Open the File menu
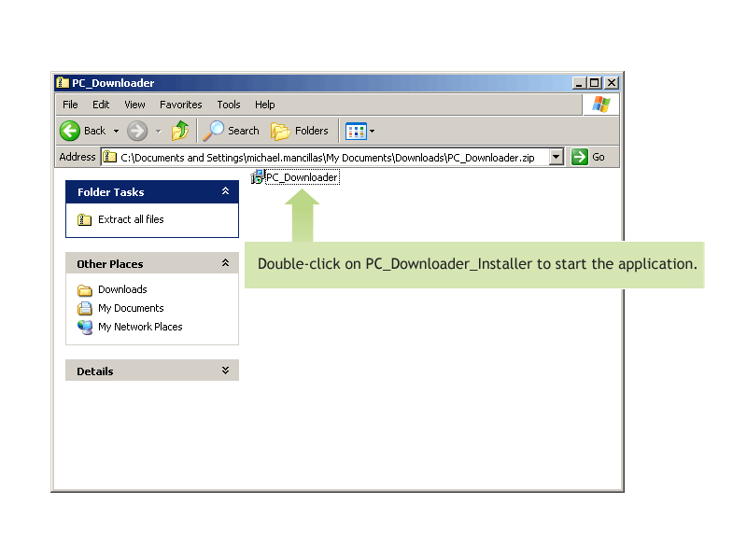 [70, 105]
